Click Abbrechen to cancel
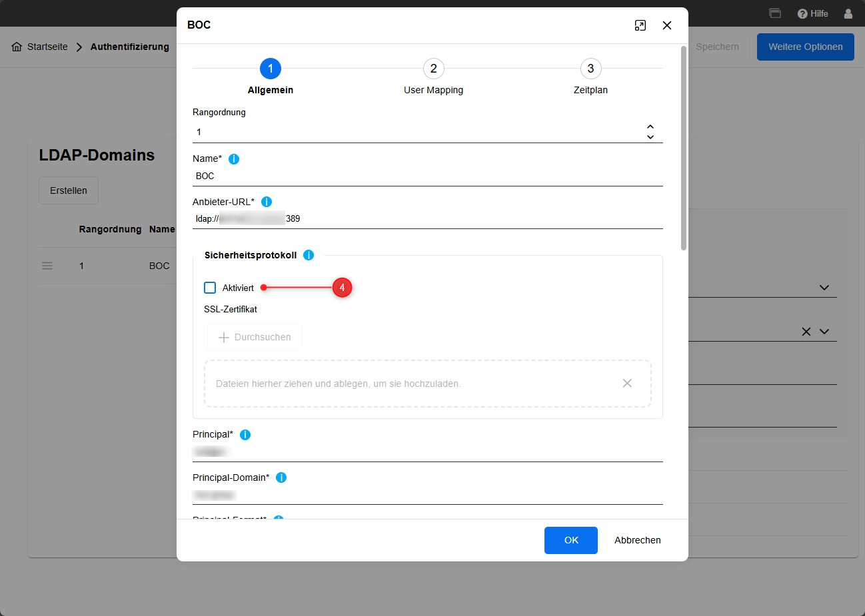The height and width of the screenshot is (616, 865). (x=638, y=540)
